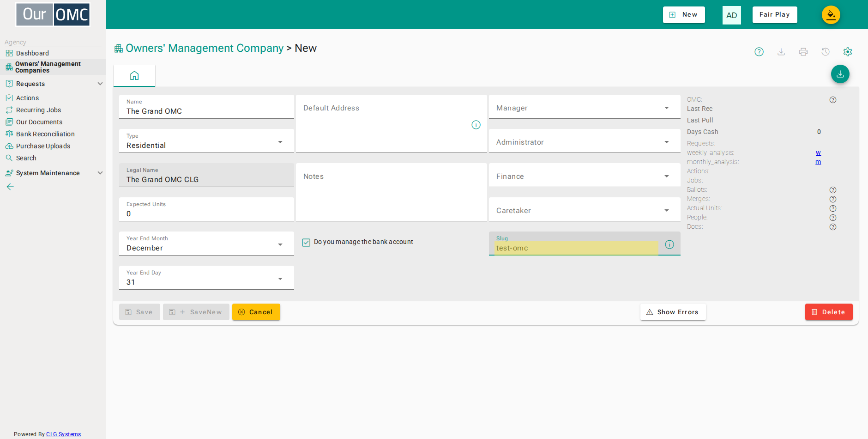Open the Type dropdown showing Residential
The width and height of the screenshot is (868, 439).
(x=206, y=141)
